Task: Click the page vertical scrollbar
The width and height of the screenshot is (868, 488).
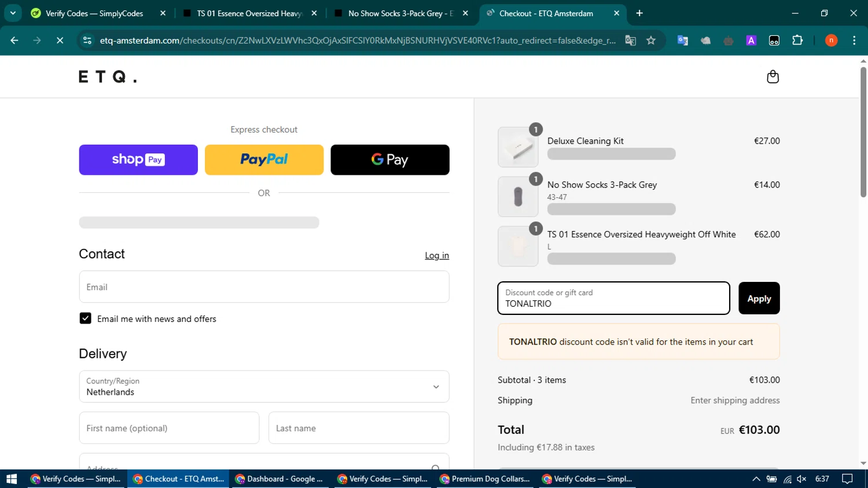Action: pos(863,132)
